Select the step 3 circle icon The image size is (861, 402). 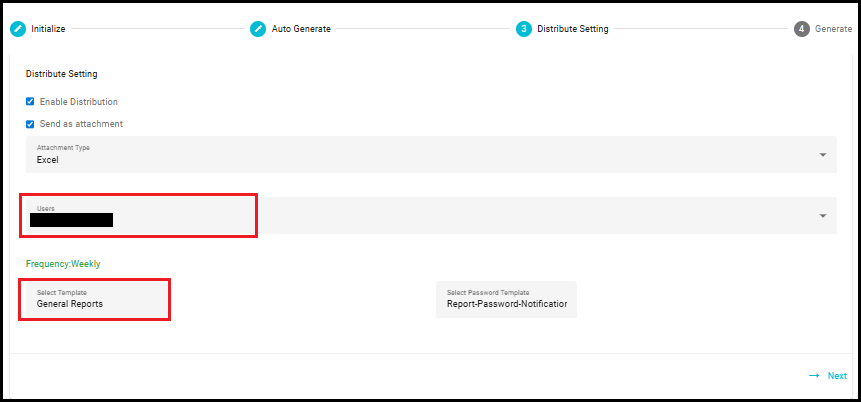[x=524, y=29]
